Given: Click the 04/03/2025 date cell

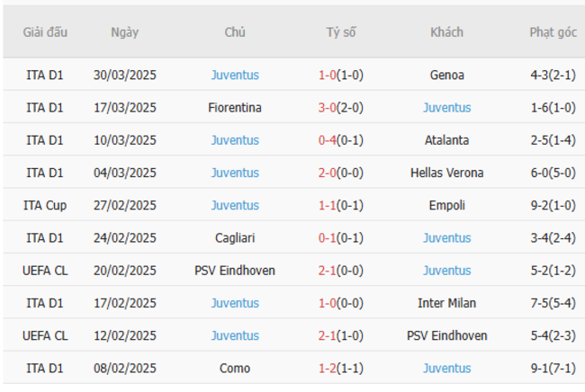Looking at the screenshot, I should coord(125,173).
